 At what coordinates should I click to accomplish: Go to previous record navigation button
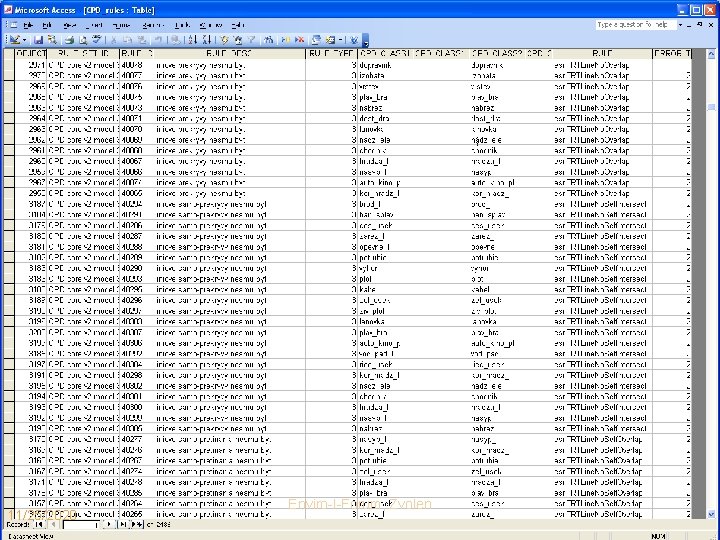coord(53,524)
